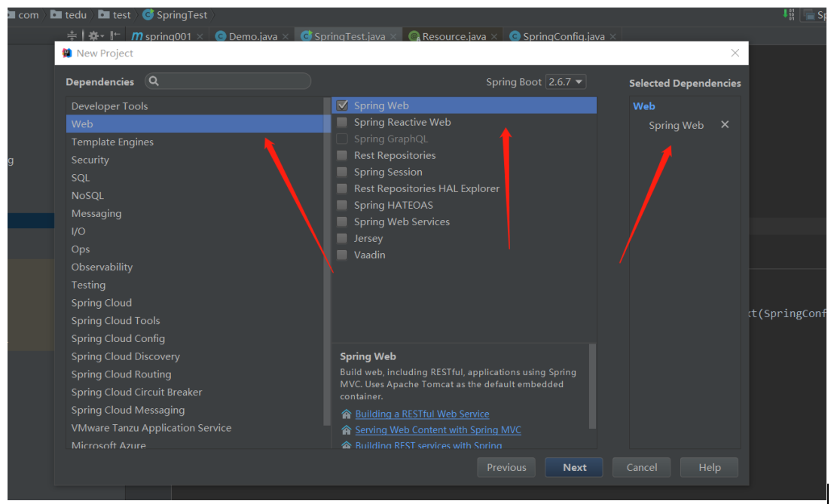Enable Spring Session dependency
The width and height of the screenshot is (834, 504).
click(x=343, y=172)
